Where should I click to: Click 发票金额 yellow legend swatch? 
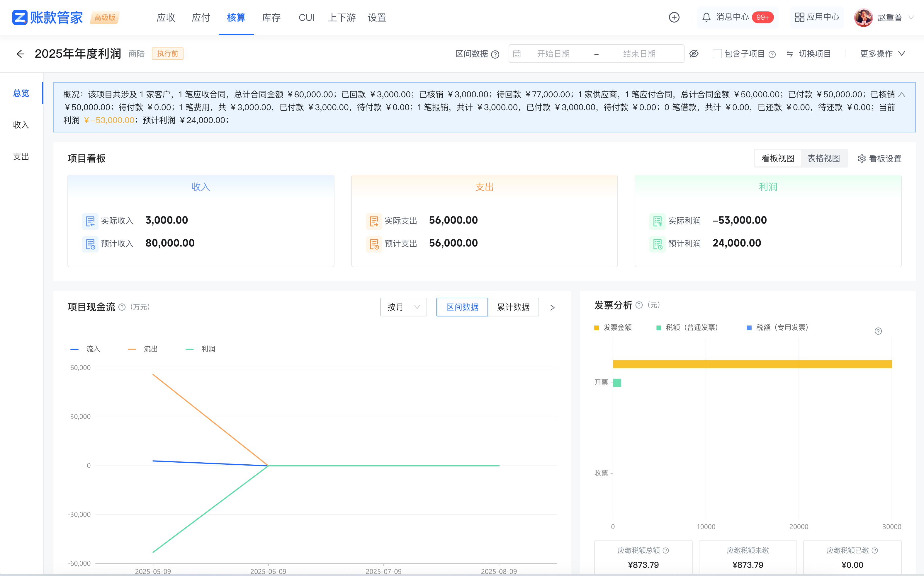(x=597, y=328)
